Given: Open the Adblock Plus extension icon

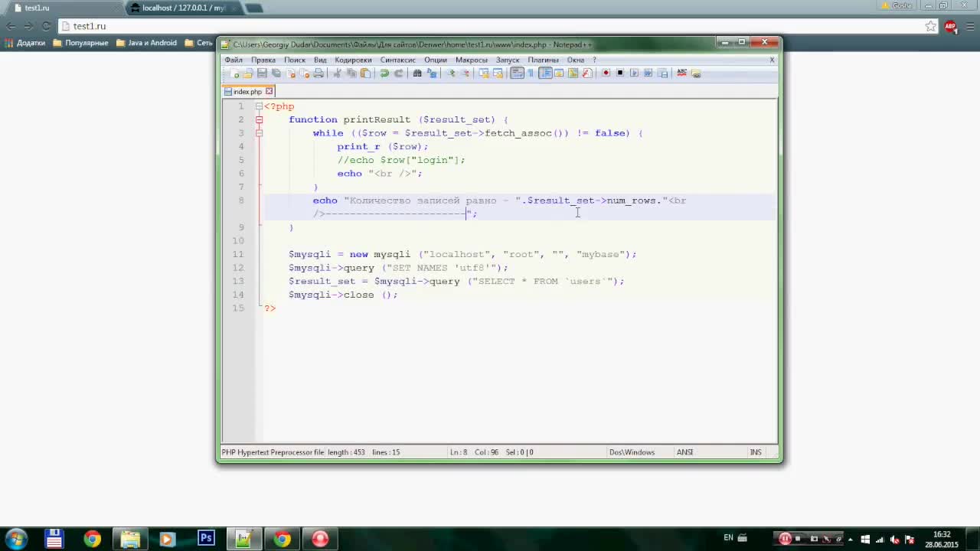Looking at the screenshot, I should (950, 26).
